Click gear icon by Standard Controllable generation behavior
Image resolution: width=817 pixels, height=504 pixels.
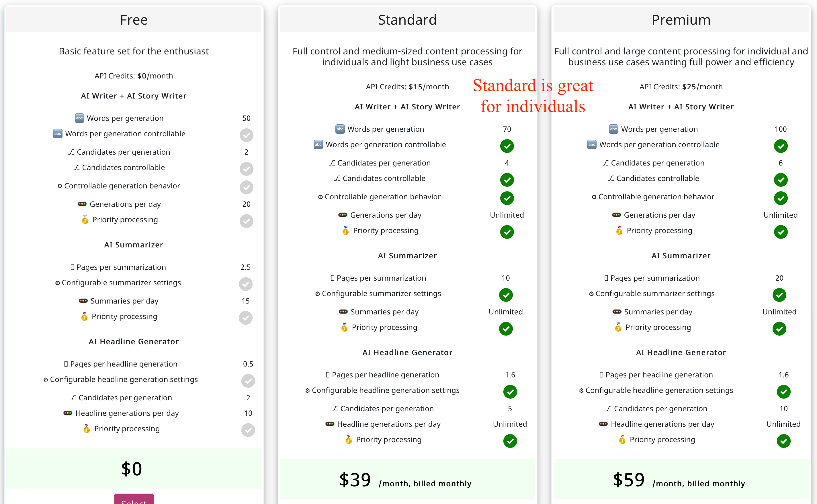point(320,197)
